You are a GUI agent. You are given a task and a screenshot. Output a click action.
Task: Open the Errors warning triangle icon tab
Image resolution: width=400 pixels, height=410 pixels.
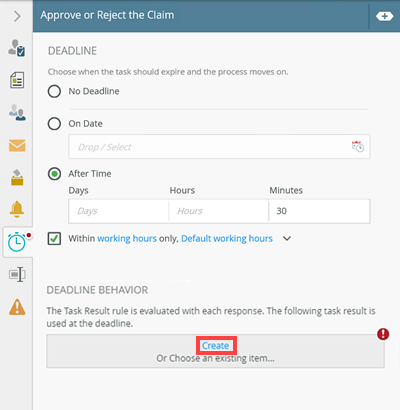pyautogui.click(x=17, y=307)
